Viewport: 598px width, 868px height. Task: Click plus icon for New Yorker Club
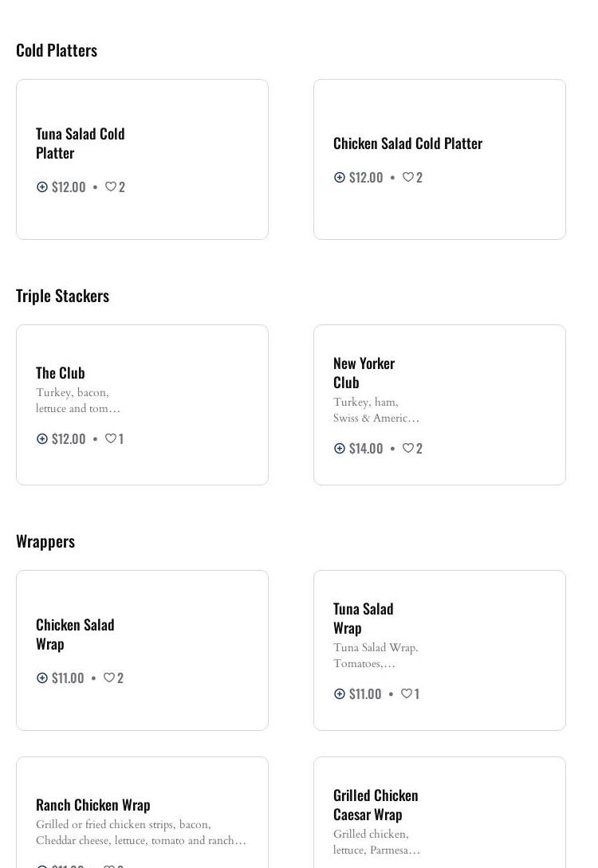coord(340,448)
